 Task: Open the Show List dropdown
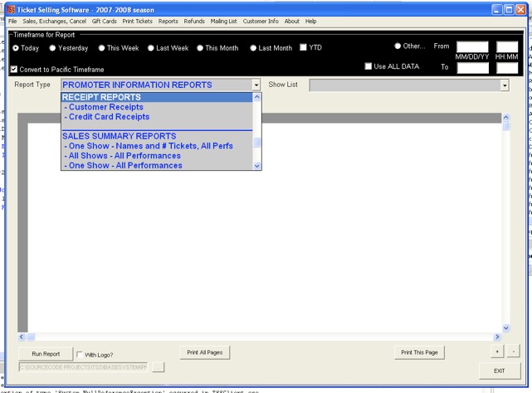click(504, 85)
